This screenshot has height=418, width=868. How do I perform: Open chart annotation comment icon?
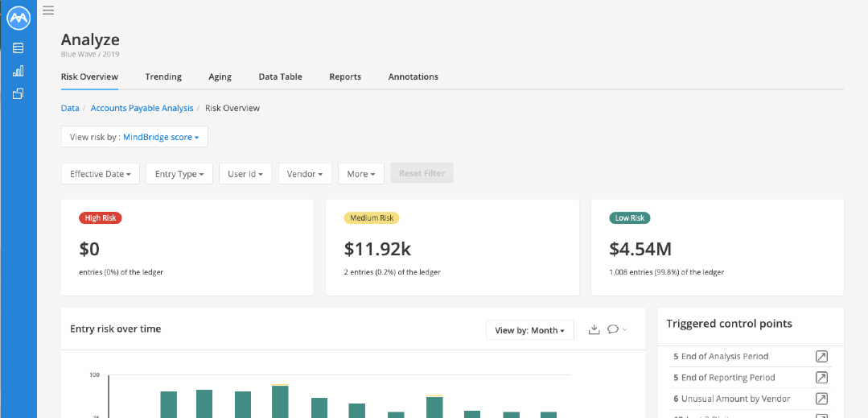(613, 329)
